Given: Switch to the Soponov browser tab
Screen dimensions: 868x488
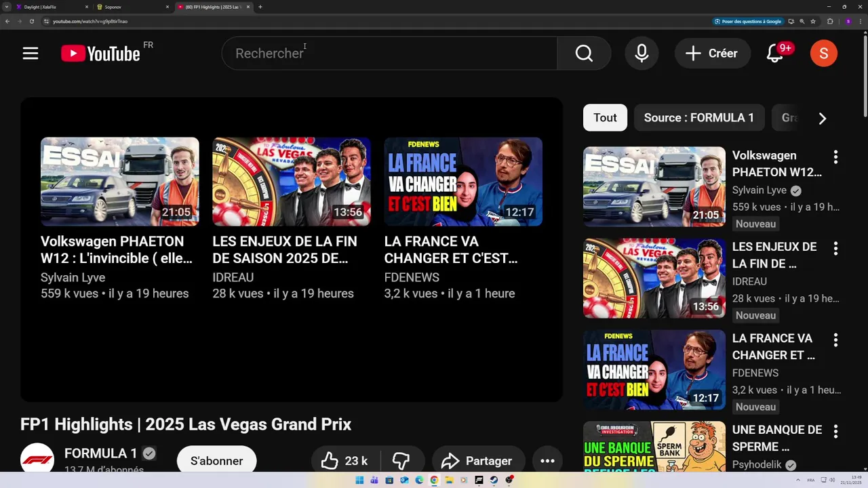Looking at the screenshot, I should click(x=132, y=7).
